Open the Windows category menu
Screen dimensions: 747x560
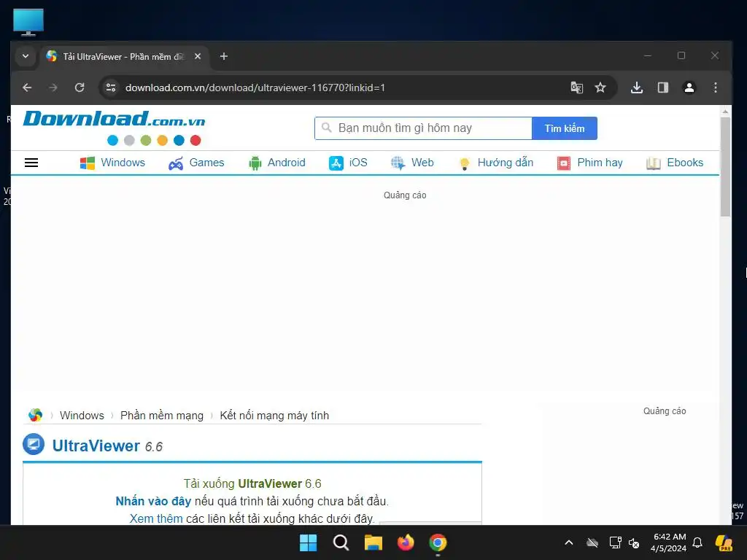pyautogui.click(x=112, y=163)
